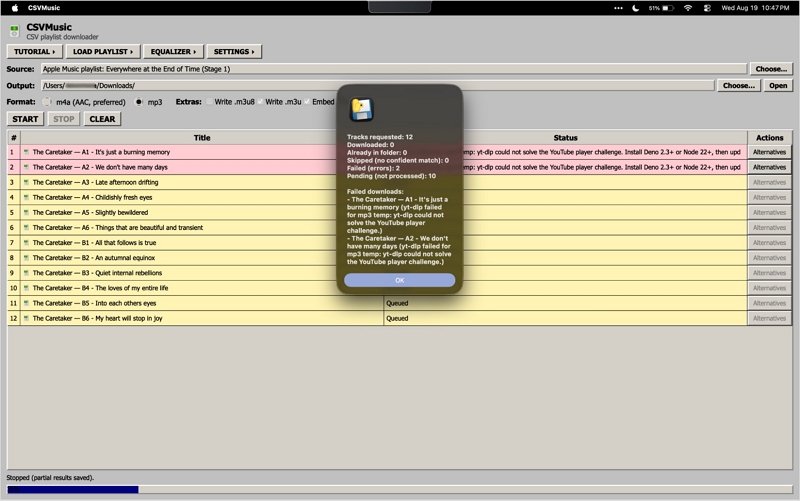Image resolution: width=800 pixels, height=501 pixels.
Task: Click track icon for "Childishly fresh eyes"
Action: (26, 197)
